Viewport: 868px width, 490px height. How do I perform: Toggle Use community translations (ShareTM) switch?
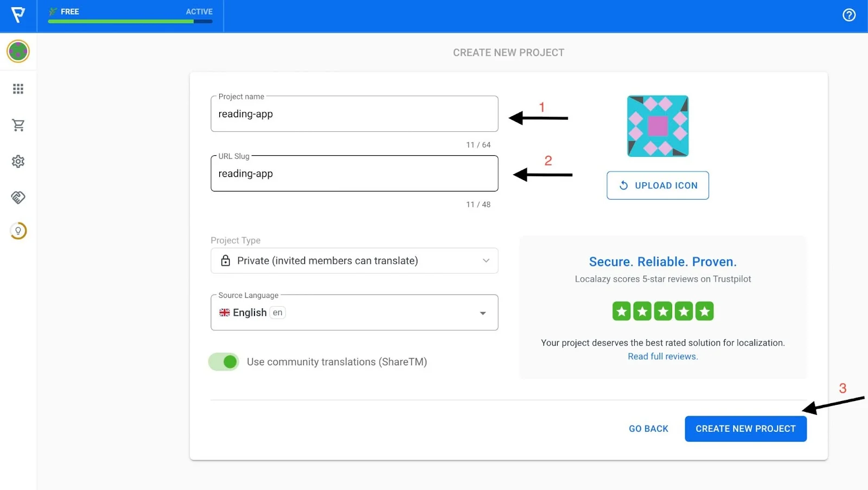click(224, 362)
